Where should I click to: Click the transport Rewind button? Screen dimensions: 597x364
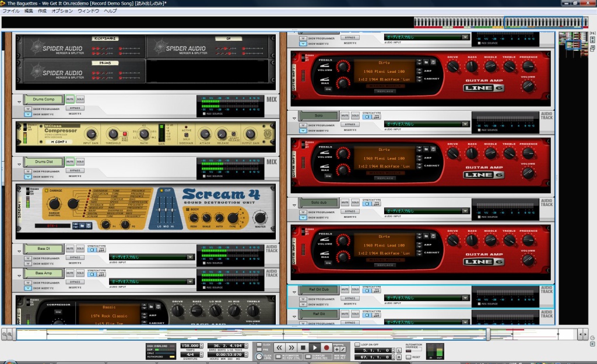(x=279, y=348)
